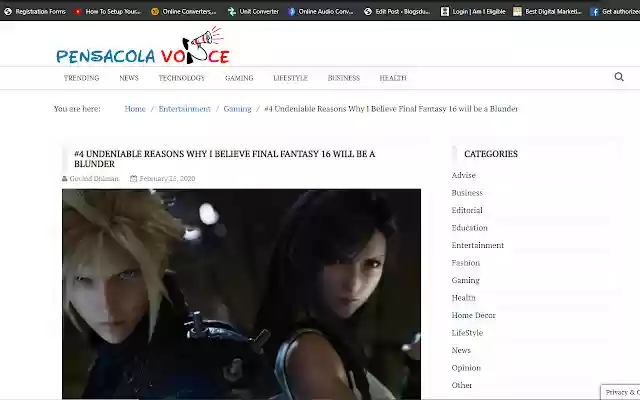Open the Trending menu item
Image resolution: width=640 pixels, height=400 pixels.
[x=81, y=78]
